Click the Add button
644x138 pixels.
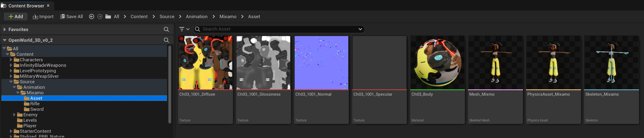pyautogui.click(x=16, y=16)
